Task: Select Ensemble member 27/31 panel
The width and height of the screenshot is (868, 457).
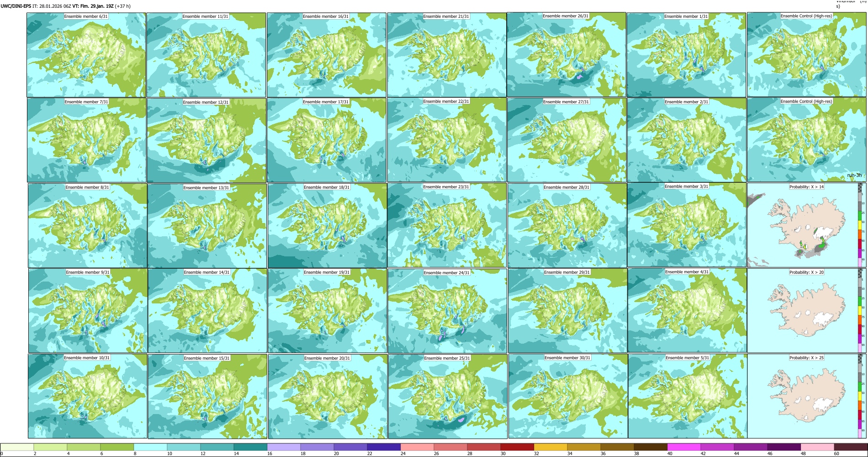Action: 566,140
